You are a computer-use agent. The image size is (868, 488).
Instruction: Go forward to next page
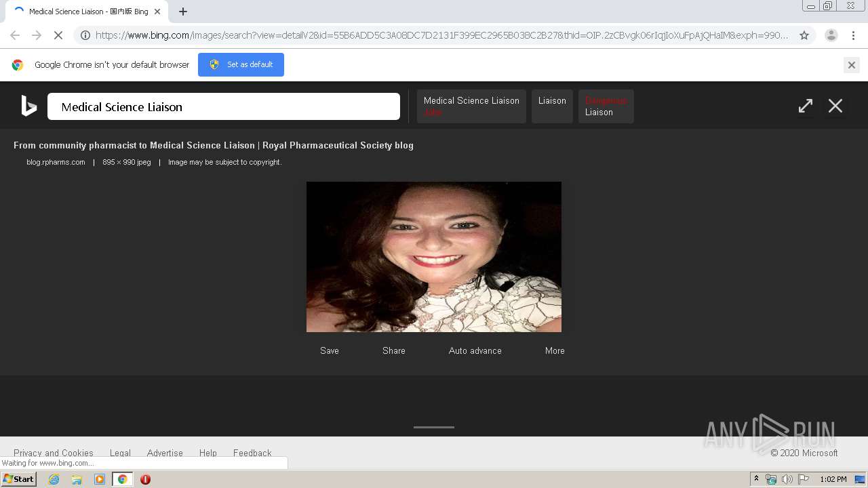(x=37, y=35)
